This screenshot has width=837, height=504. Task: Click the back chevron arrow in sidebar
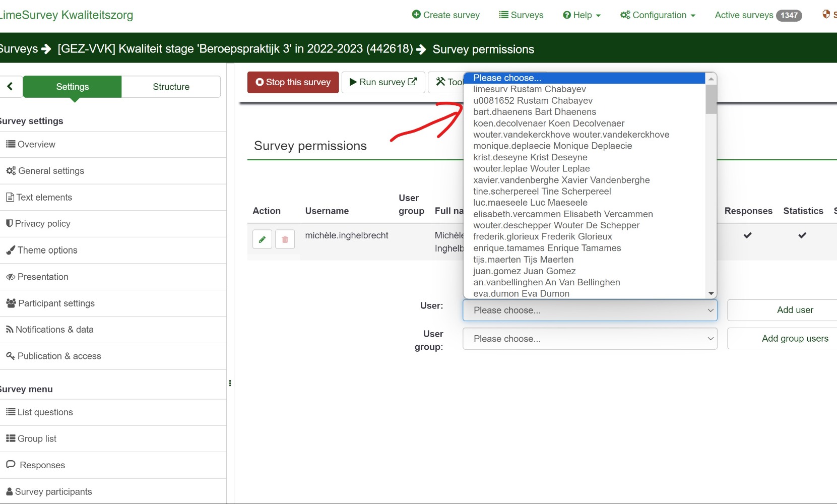(x=10, y=87)
